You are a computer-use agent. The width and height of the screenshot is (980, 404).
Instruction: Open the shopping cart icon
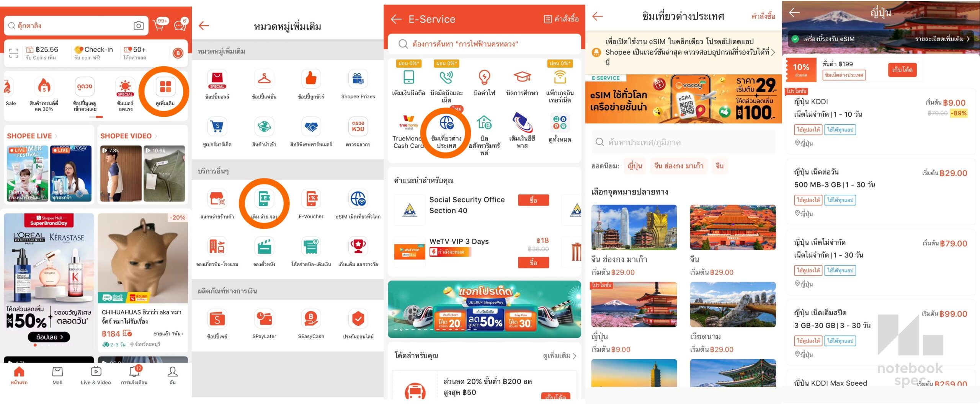pos(159,26)
